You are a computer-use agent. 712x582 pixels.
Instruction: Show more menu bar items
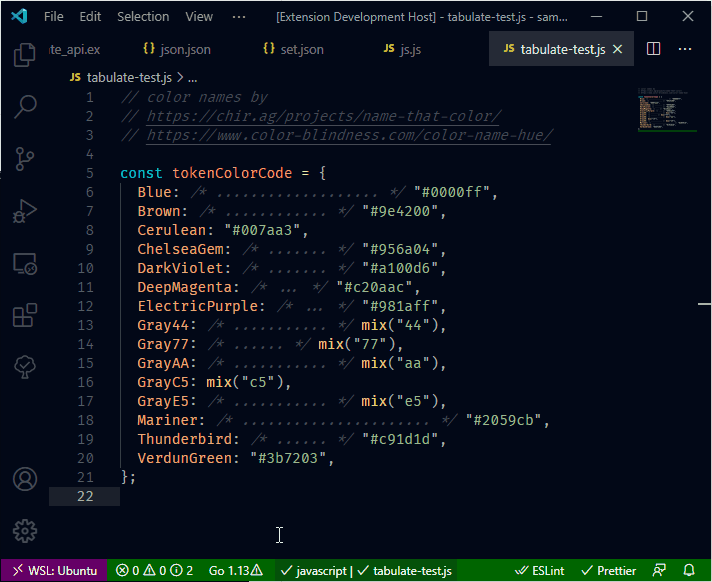239,17
